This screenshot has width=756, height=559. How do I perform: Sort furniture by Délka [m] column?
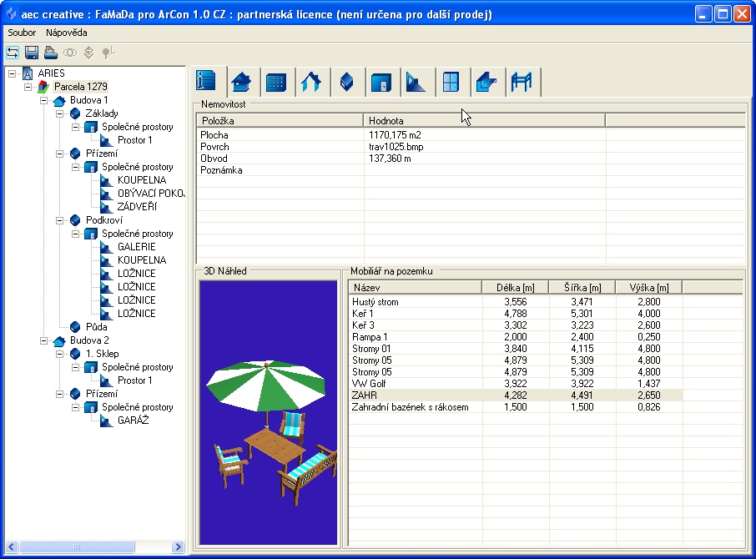(516, 288)
